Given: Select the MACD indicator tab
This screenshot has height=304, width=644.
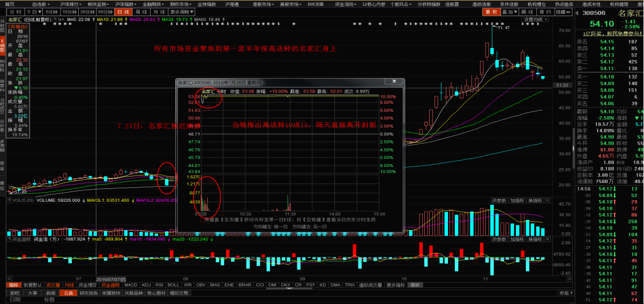Looking at the screenshot, I should [x=131, y=285].
